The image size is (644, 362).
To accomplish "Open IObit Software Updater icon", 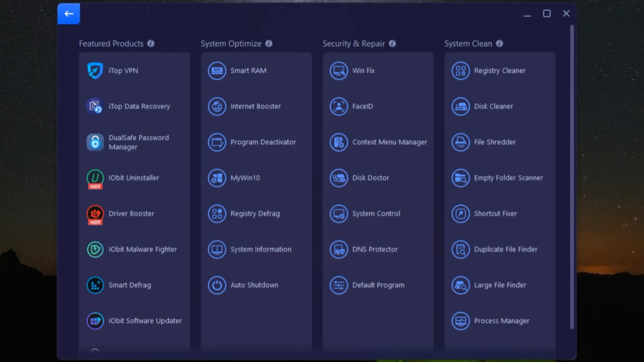I will tap(95, 320).
